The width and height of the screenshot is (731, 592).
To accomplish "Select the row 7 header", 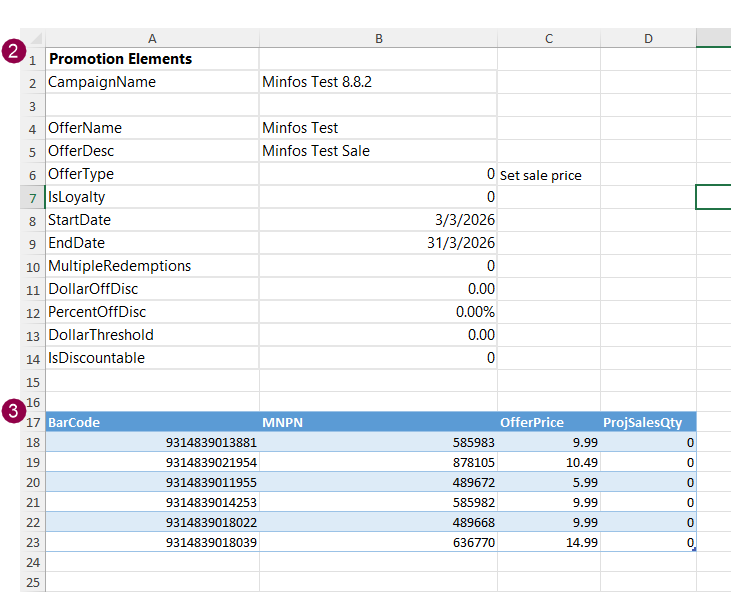I will pos(33,197).
